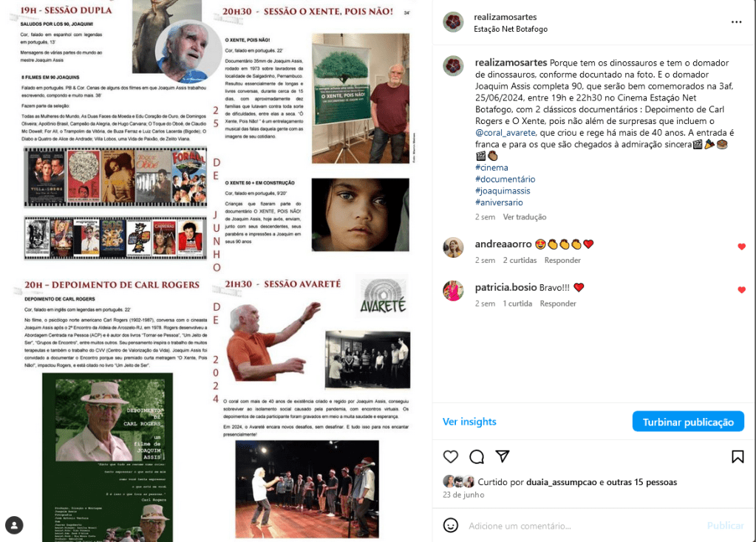
Task: Open patricia.bosio's profile picture
Action: point(453,290)
